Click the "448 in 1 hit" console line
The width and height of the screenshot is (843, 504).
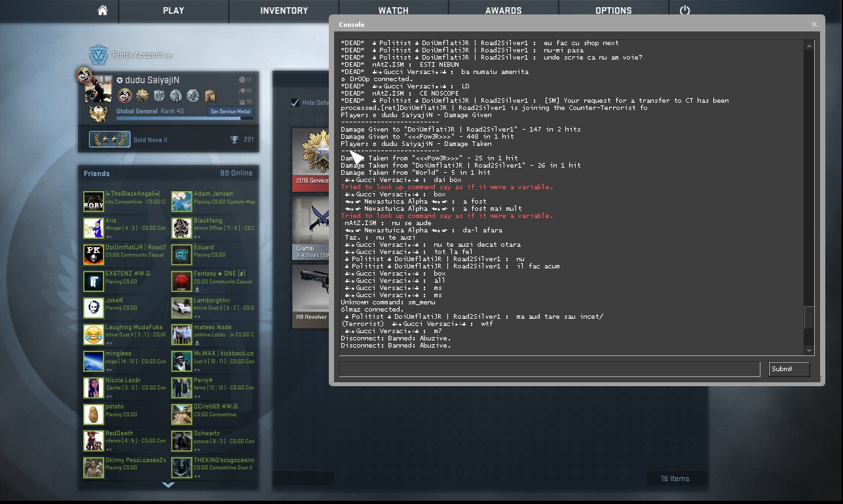428,137
